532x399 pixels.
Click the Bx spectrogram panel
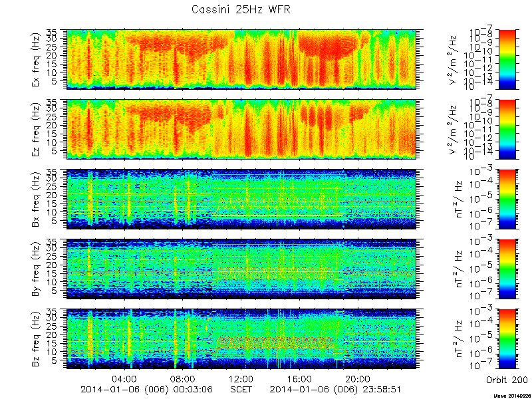[x=241, y=199]
